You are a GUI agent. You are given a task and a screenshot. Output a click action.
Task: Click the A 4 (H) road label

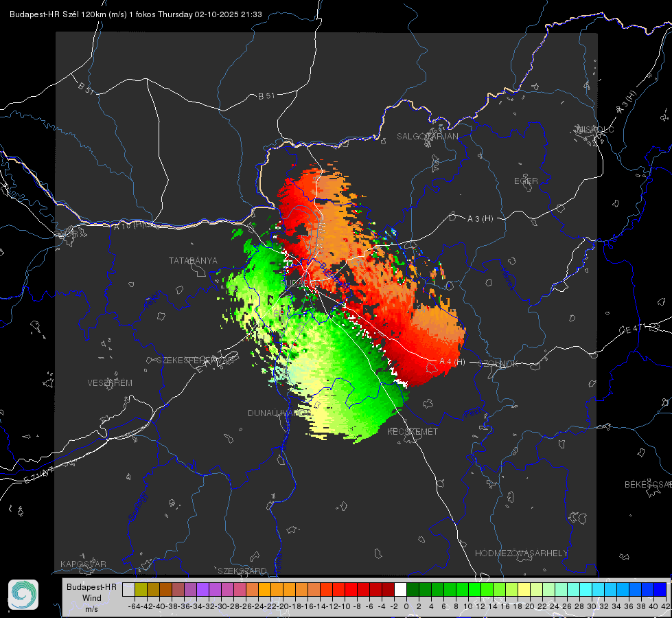[452, 362]
